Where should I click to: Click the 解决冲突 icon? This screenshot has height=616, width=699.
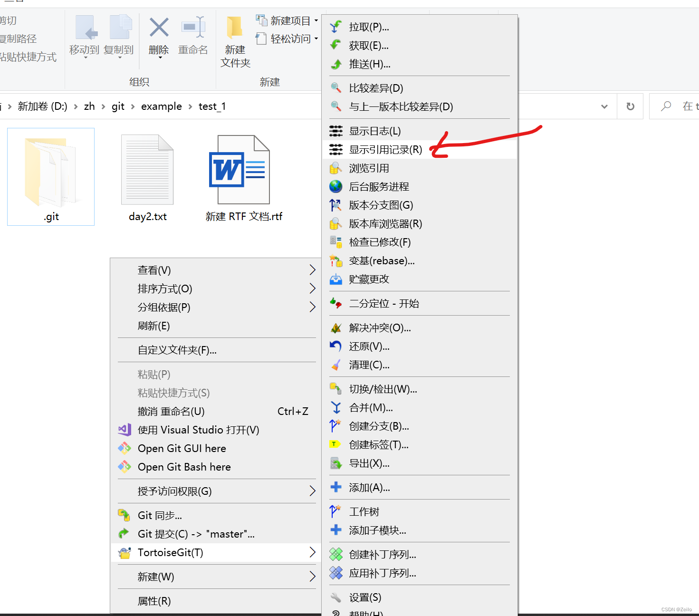[336, 327]
